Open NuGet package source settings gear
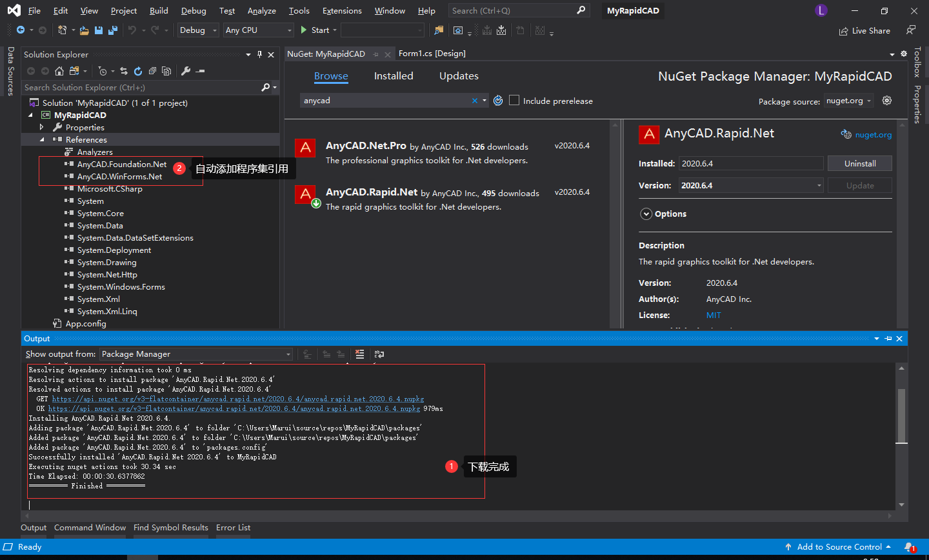 click(x=887, y=101)
